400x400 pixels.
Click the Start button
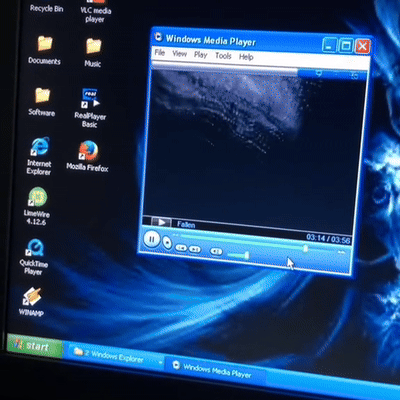tap(34, 345)
